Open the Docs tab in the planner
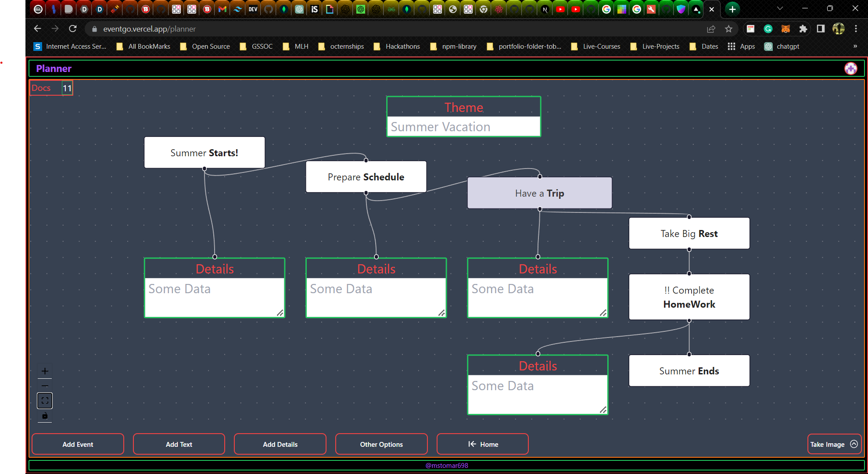This screenshot has width=868, height=474. [41, 88]
